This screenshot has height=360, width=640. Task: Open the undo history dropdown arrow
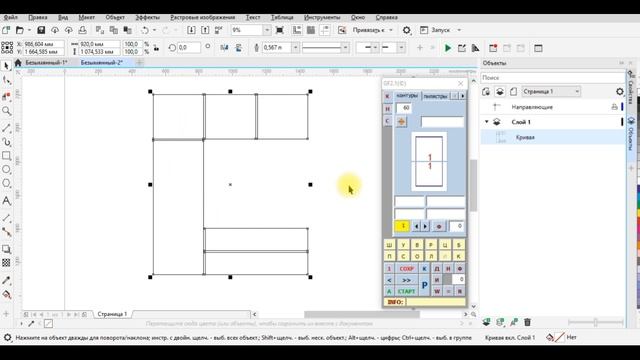pos(154,30)
